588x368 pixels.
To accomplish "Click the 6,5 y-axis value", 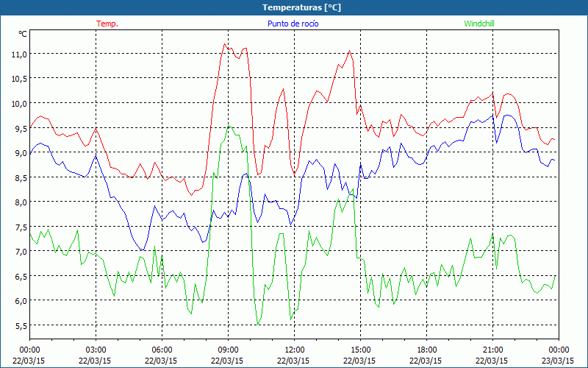I will pyautogui.click(x=21, y=276).
